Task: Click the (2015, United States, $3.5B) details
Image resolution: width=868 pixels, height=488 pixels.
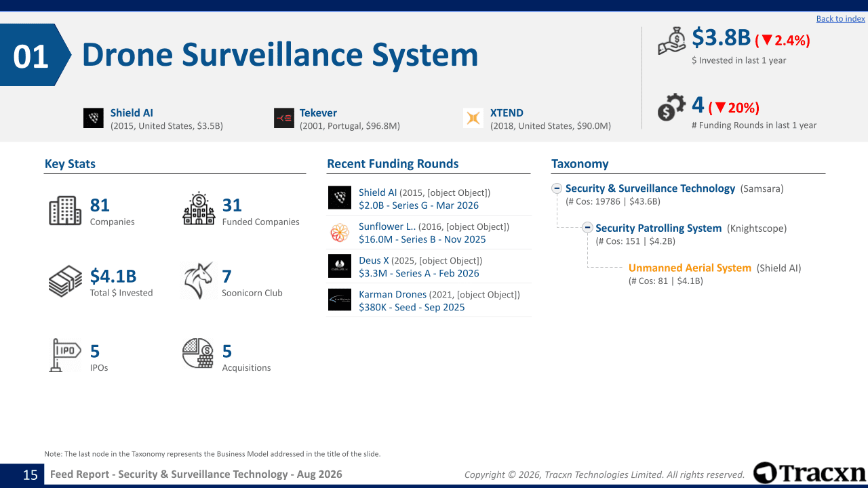Action: 167,125
